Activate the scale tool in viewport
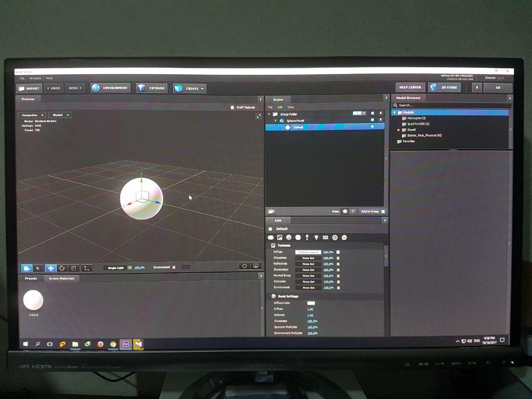Screen dimensions: 532x399 (74, 268)
